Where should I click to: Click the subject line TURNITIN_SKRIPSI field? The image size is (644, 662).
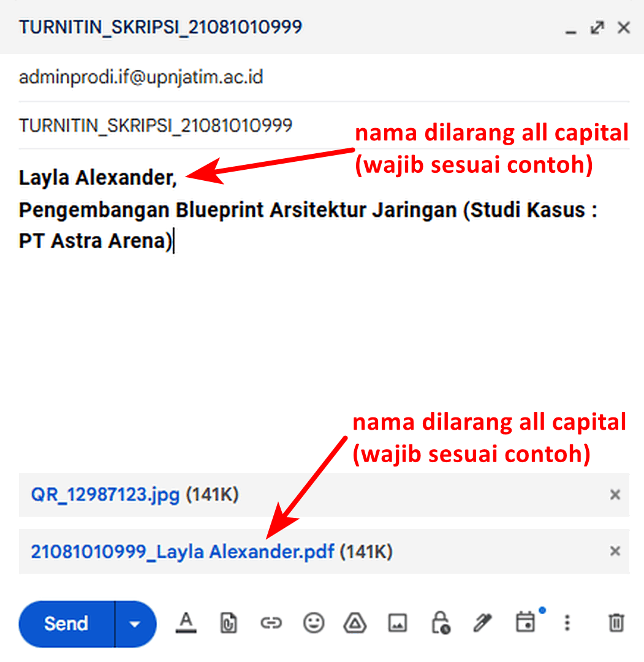(x=324, y=126)
